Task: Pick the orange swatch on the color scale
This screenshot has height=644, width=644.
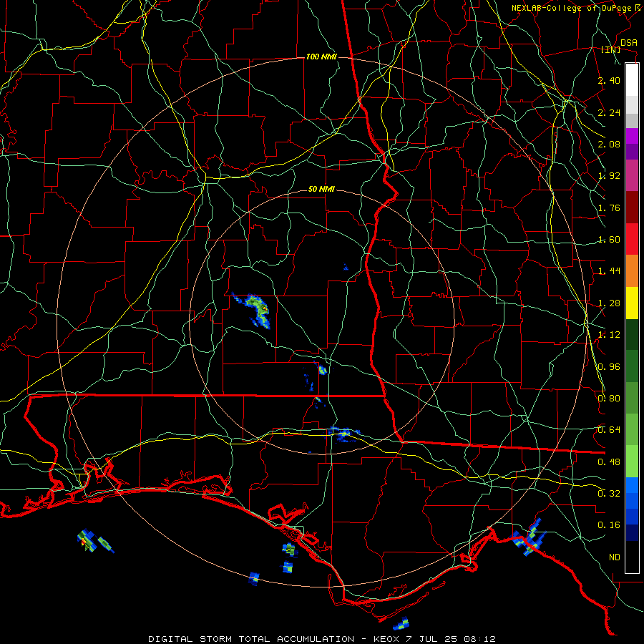Action: click(632, 271)
